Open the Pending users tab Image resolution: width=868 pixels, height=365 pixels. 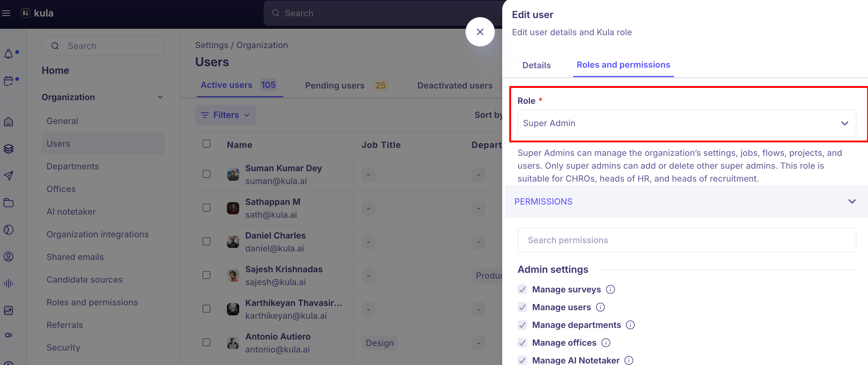[x=347, y=86]
